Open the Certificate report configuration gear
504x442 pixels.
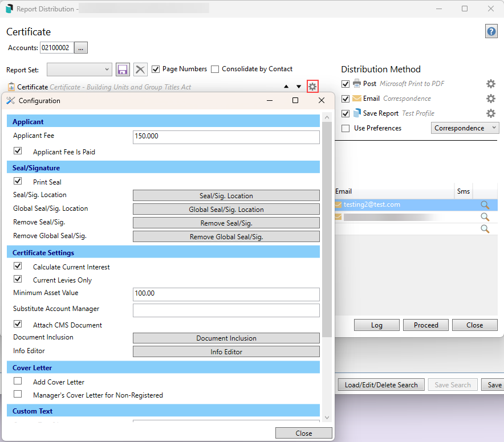pyautogui.click(x=312, y=87)
